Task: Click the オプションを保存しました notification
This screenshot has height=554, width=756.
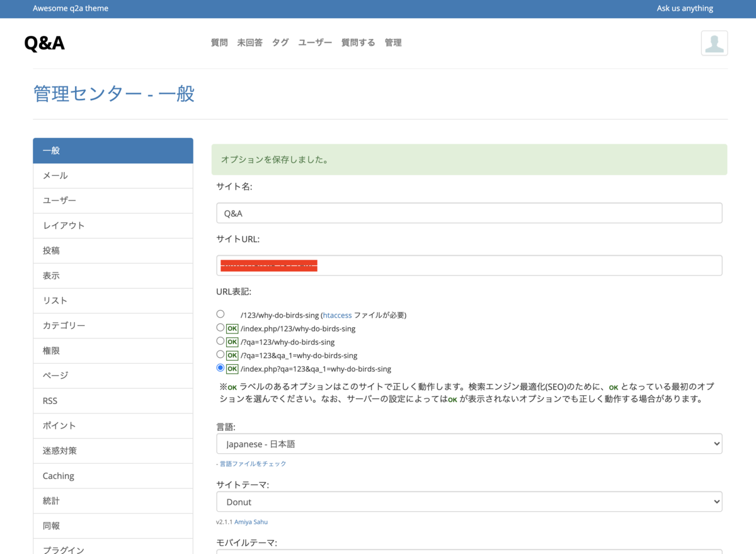Action: (469, 159)
